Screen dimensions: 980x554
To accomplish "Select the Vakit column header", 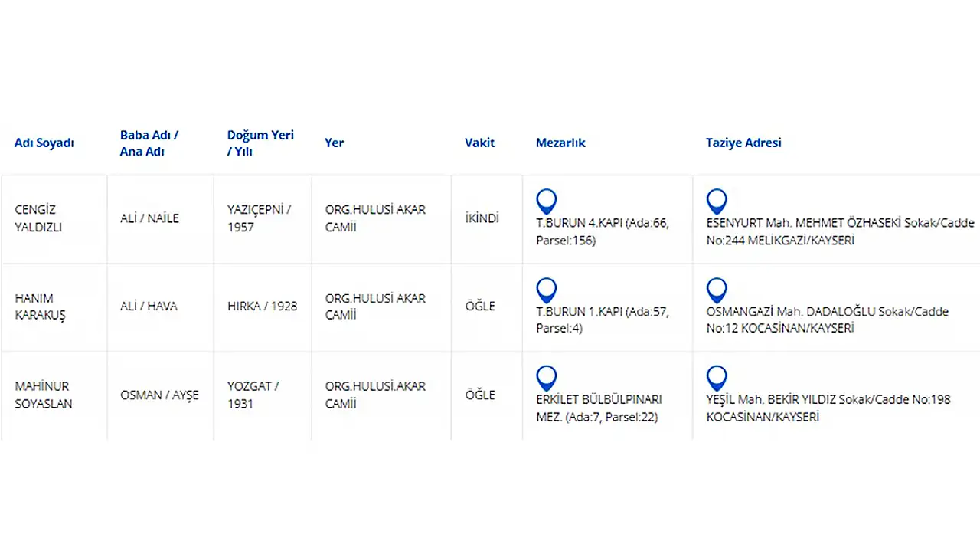I will click(x=480, y=143).
